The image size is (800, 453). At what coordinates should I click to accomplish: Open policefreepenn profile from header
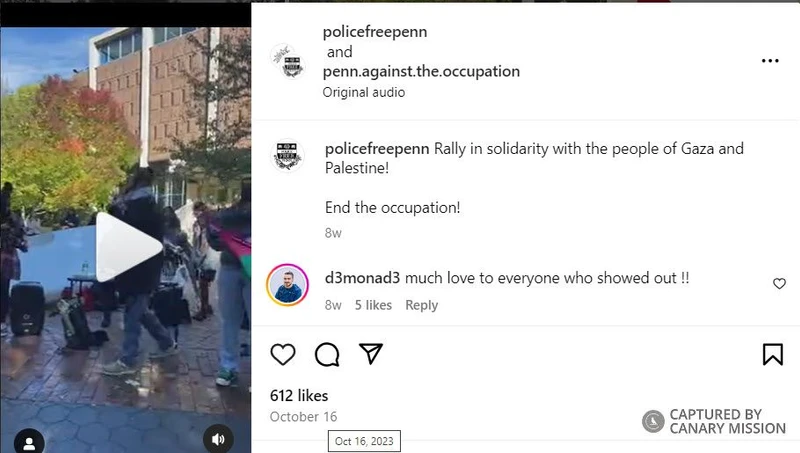pyautogui.click(x=374, y=32)
